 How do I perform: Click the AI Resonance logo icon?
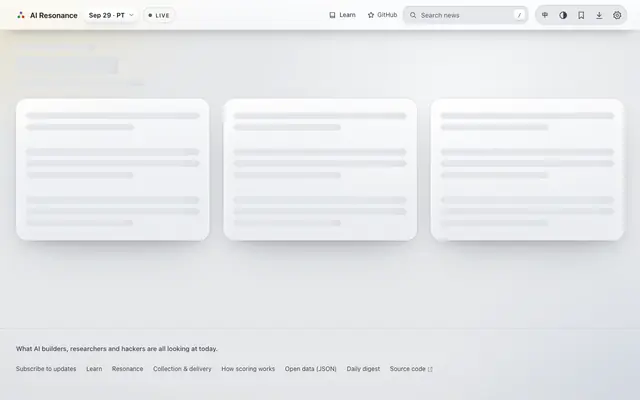21,16
